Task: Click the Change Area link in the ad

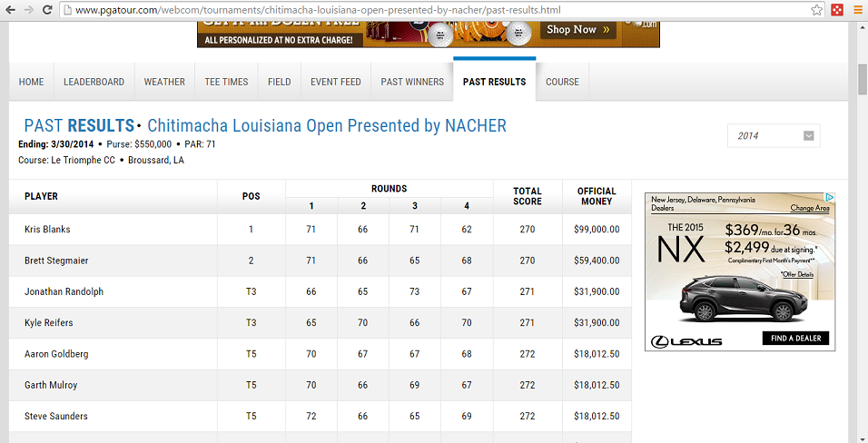Action: pos(810,208)
